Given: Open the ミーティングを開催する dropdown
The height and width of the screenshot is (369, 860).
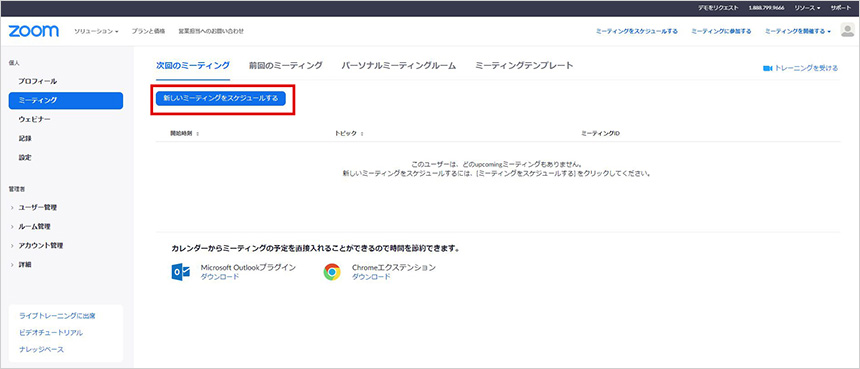Looking at the screenshot, I should click(797, 31).
